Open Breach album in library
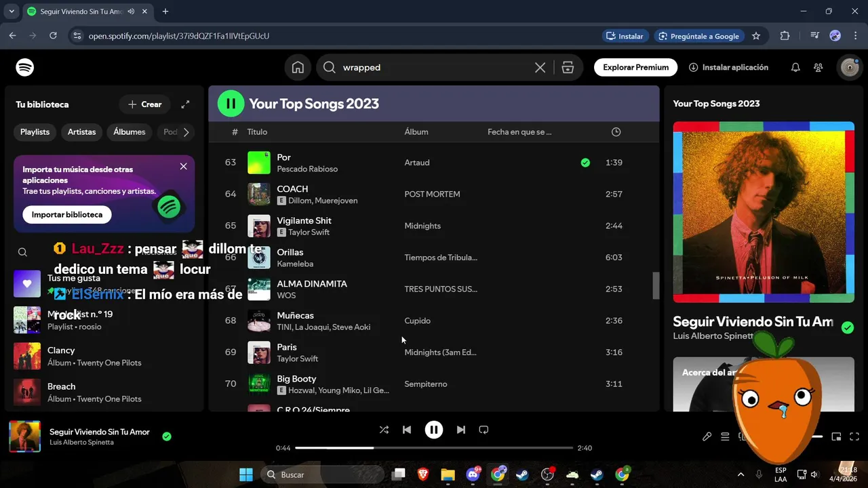This screenshot has width=868, height=488. pos(104,392)
